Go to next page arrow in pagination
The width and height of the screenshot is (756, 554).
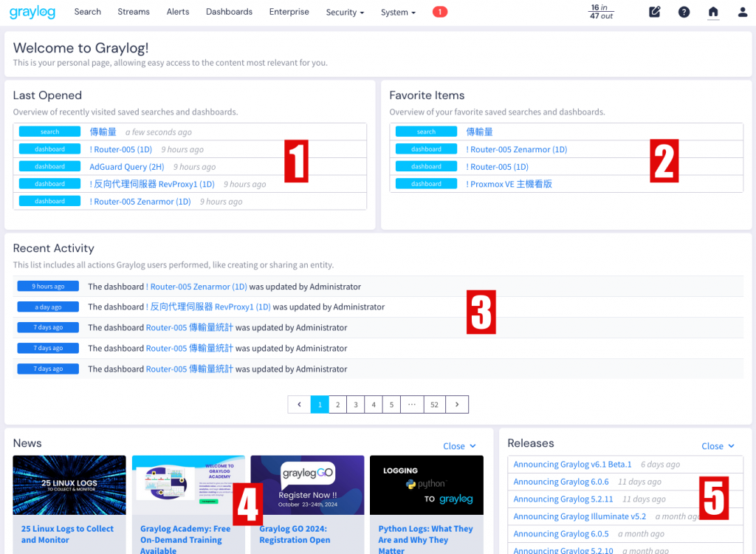click(456, 404)
